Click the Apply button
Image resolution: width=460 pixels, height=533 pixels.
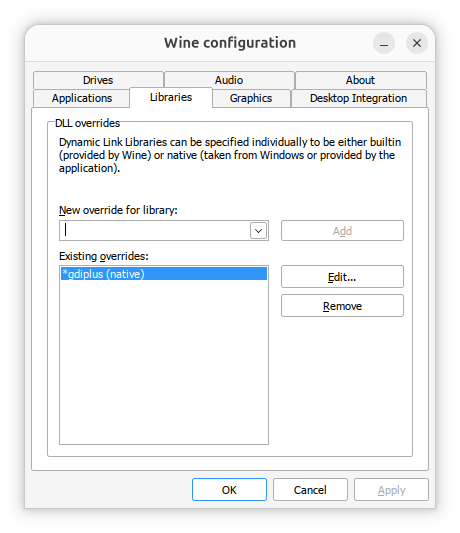click(x=391, y=490)
